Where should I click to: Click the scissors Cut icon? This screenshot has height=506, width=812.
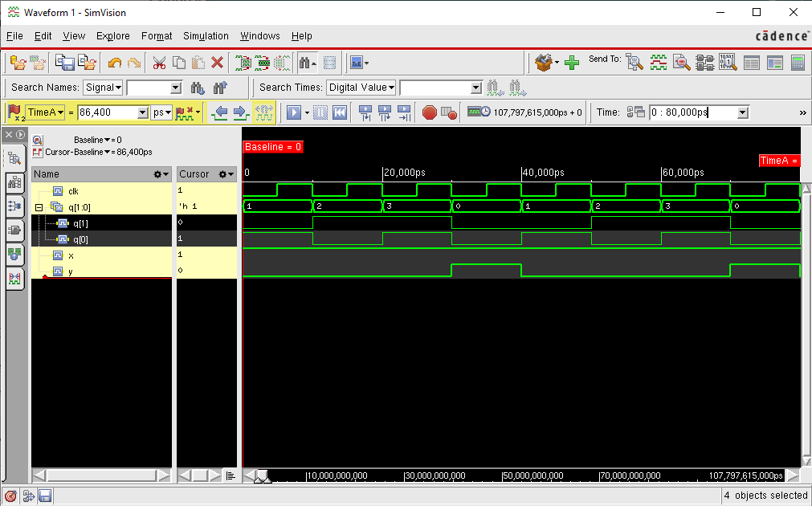(x=159, y=63)
